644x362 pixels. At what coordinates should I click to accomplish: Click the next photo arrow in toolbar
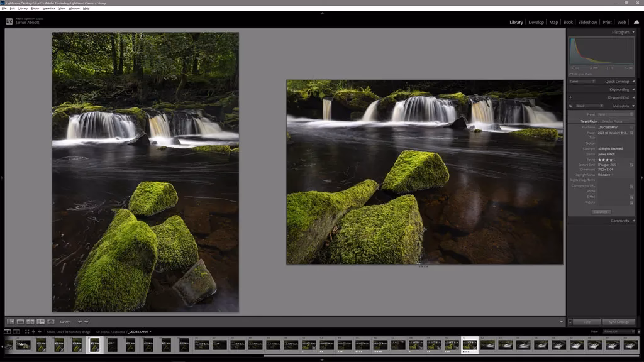click(87, 321)
